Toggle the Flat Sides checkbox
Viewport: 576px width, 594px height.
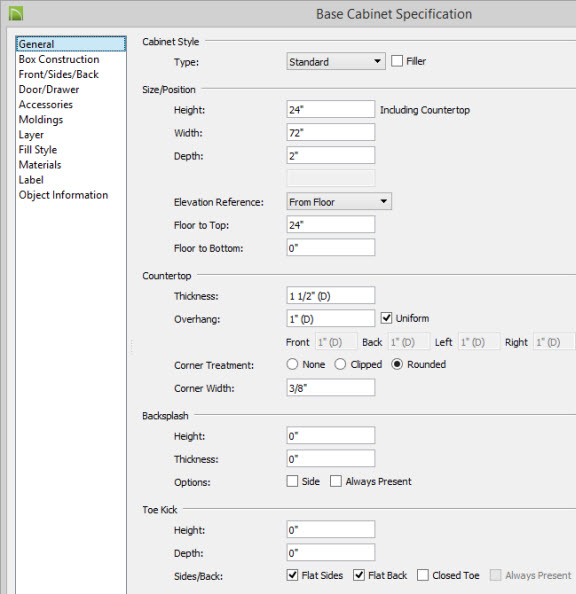292,575
